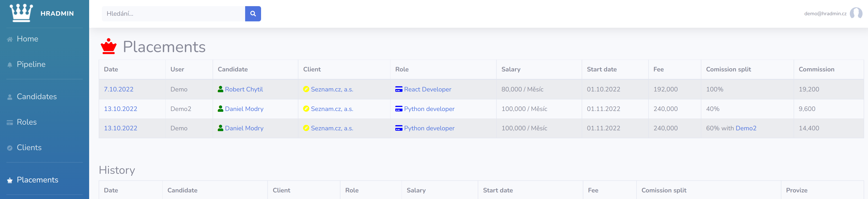
Task: Focus the Hledání search field
Action: (173, 14)
